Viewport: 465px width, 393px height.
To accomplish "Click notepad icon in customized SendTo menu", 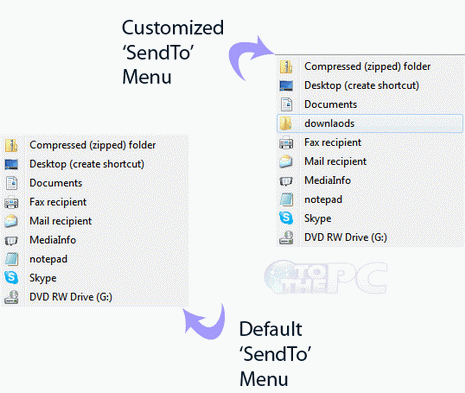I will (286, 200).
